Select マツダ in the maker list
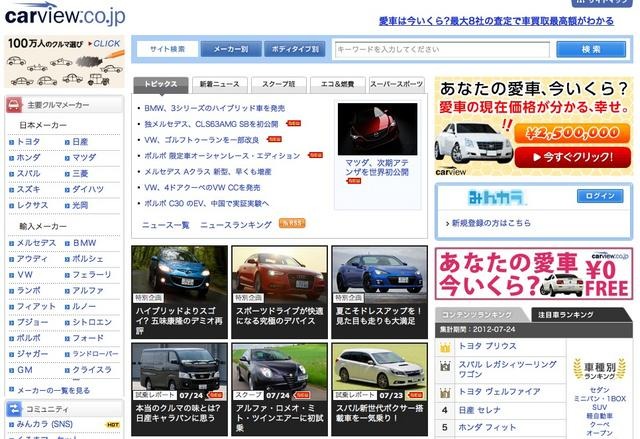This screenshot has width=640, height=439. point(84,157)
